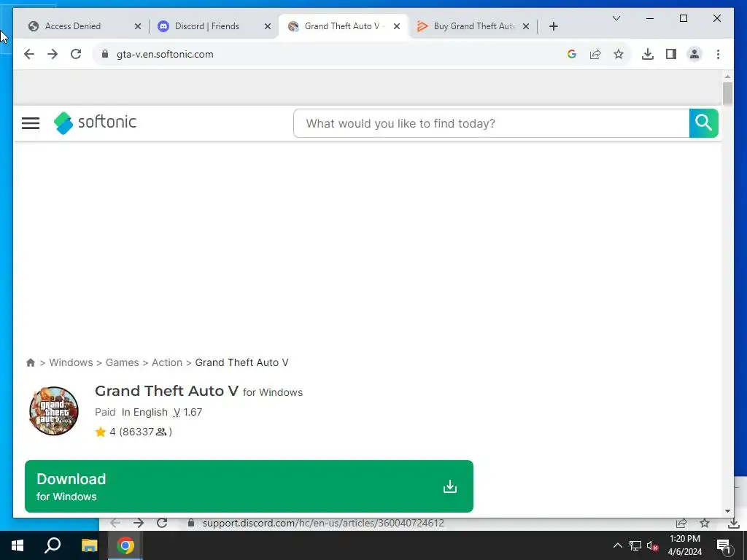Click the page vertical scrollbar thumb

[727, 94]
